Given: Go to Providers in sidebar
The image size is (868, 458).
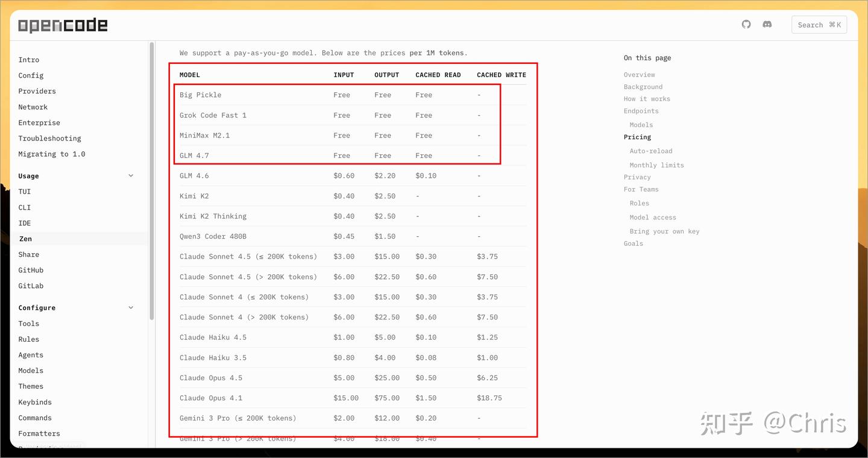Looking at the screenshot, I should (37, 91).
